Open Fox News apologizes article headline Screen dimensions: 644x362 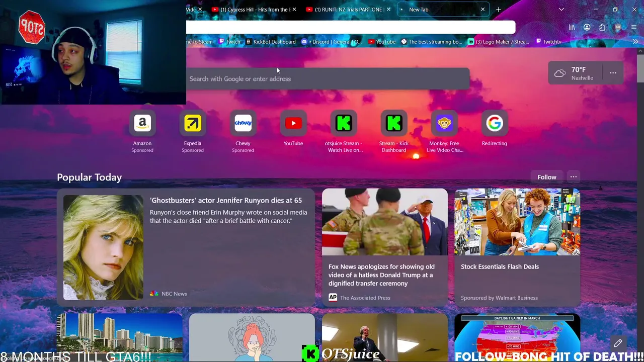(x=381, y=275)
